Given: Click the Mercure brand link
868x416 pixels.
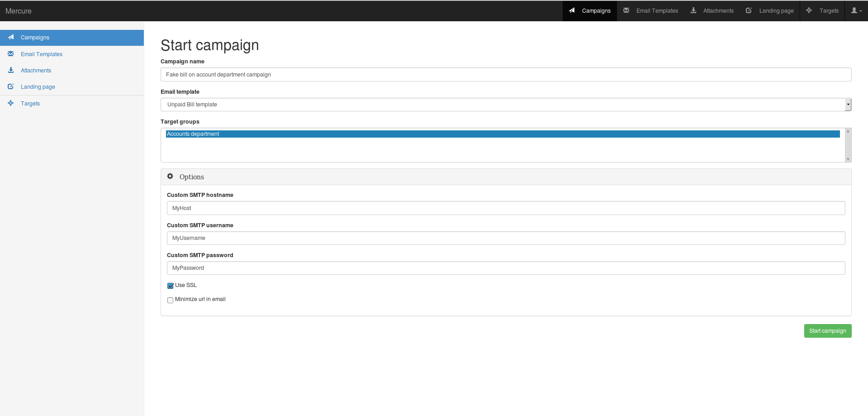Looking at the screenshot, I should pyautogui.click(x=19, y=11).
